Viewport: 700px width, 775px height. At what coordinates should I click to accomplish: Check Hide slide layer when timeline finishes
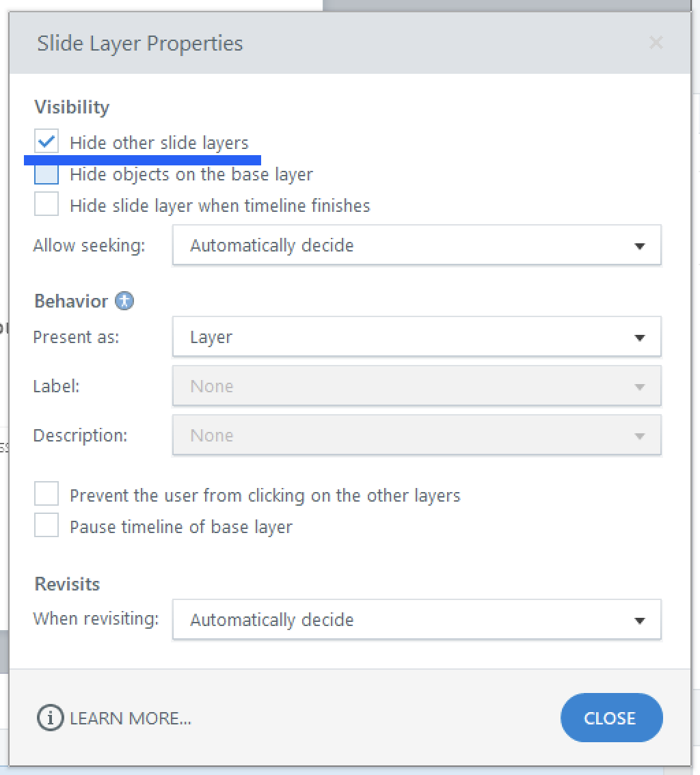(x=46, y=205)
